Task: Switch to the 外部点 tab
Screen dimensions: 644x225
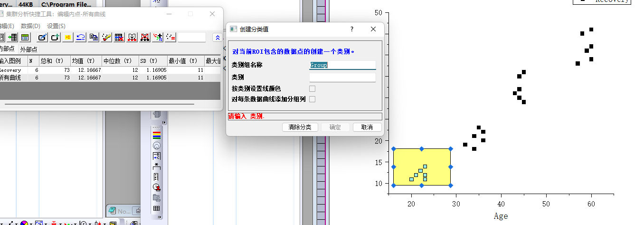Action: click(x=28, y=49)
